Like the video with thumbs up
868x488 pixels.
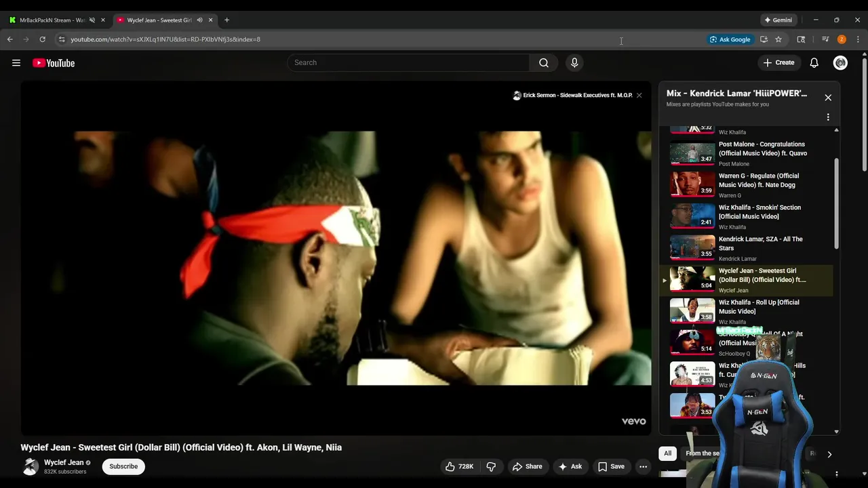459,466
